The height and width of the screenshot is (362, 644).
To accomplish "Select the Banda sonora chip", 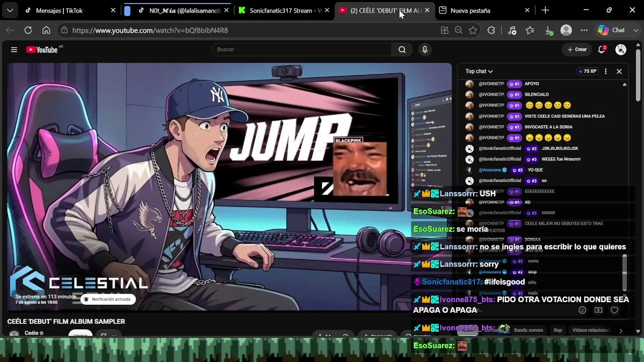I will coord(528,330).
